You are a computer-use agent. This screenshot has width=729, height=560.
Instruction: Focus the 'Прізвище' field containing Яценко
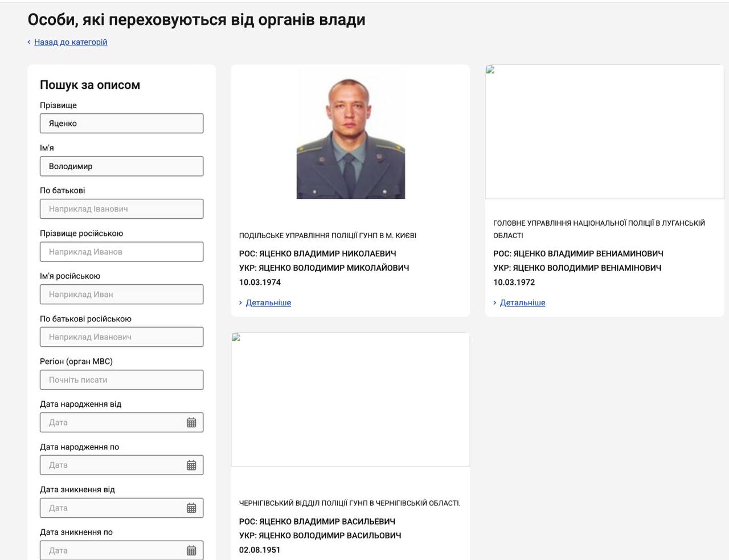(x=122, y=124)
